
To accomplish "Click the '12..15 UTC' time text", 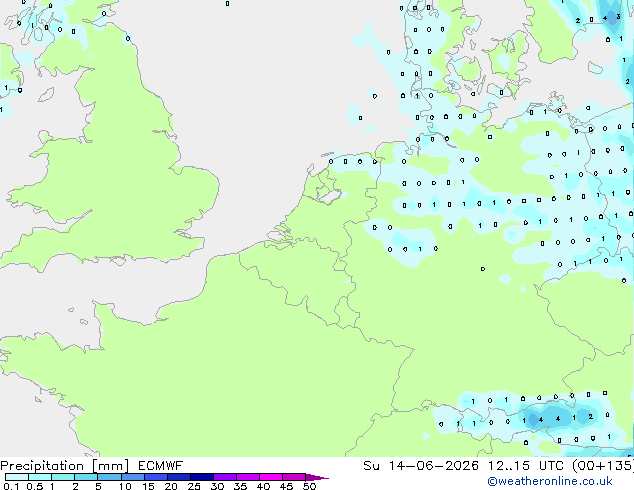I will coord(526,466).
